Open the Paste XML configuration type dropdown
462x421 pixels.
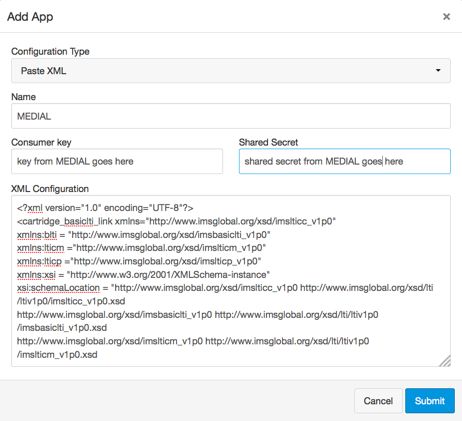pyautogui.click(x=231, y=71)
